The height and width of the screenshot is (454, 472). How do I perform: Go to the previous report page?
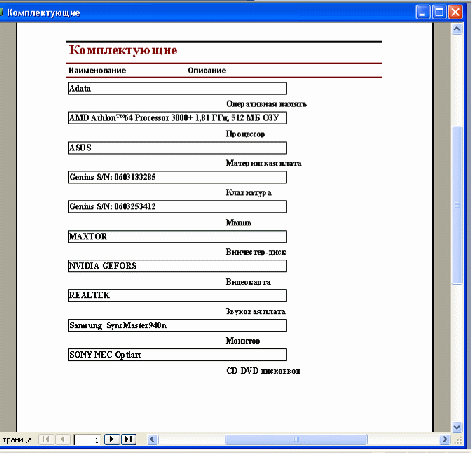63,439
